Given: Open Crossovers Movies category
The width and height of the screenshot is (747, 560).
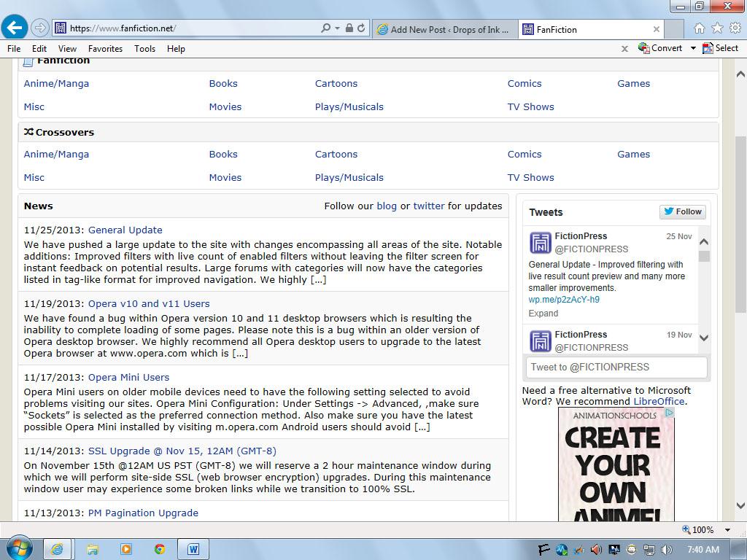Looking at the screenshot, I should [x=225, y=177].
